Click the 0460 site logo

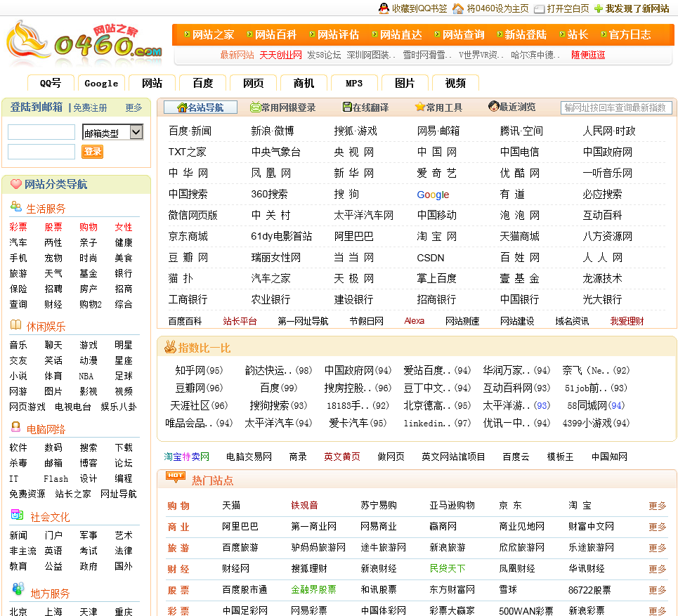pos(83,44)
